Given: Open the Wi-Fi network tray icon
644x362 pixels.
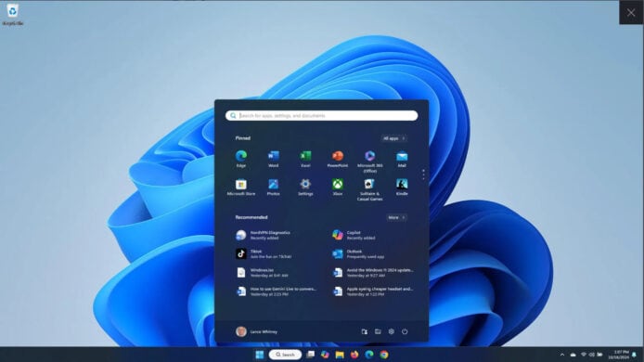Looking at the screenshot, I should tap(584, 355).
